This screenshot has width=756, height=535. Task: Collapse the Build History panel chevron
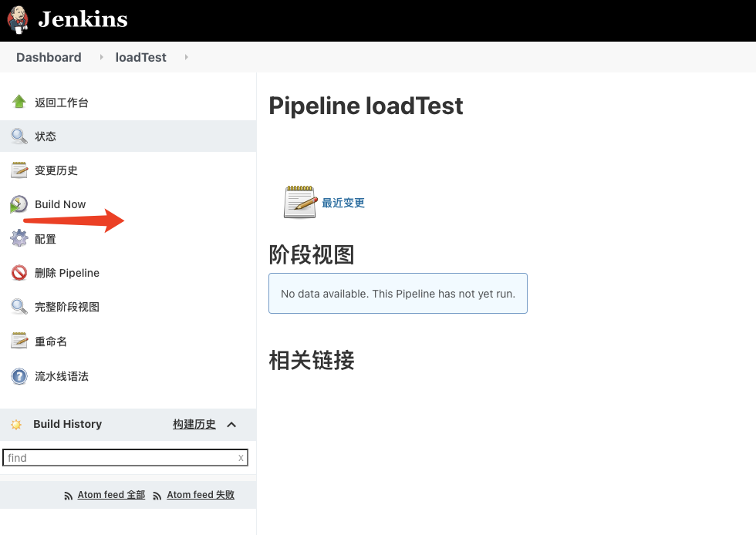point(231,425)
